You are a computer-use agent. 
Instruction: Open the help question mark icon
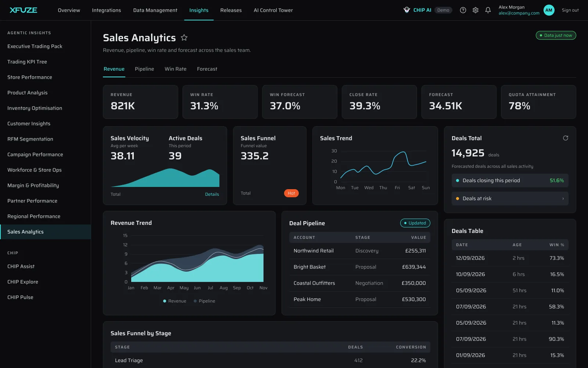(463, 10)
